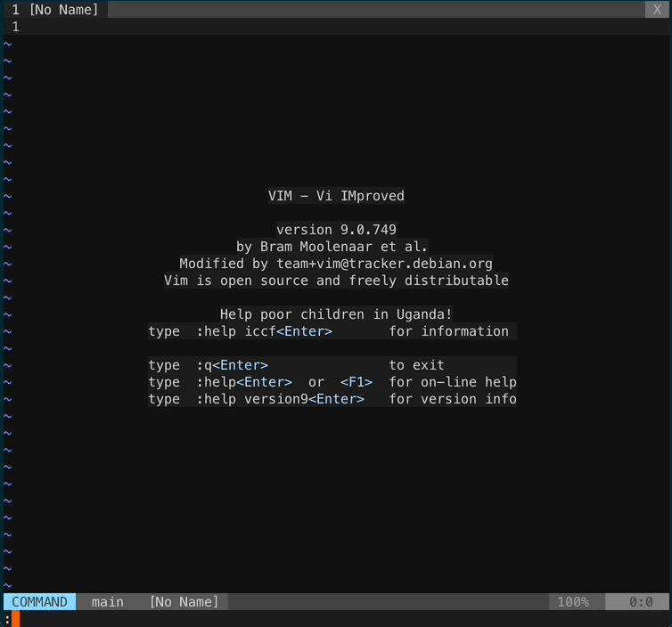This screenshot has height=627, width=672.
Task: Click the orange command-line cursor block
Action: [16, 619]
